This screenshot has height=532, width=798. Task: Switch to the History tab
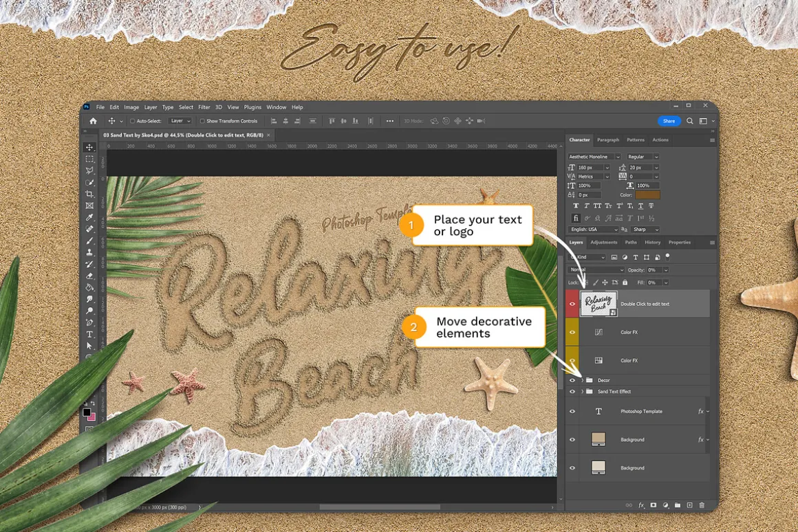coord(652,243)
